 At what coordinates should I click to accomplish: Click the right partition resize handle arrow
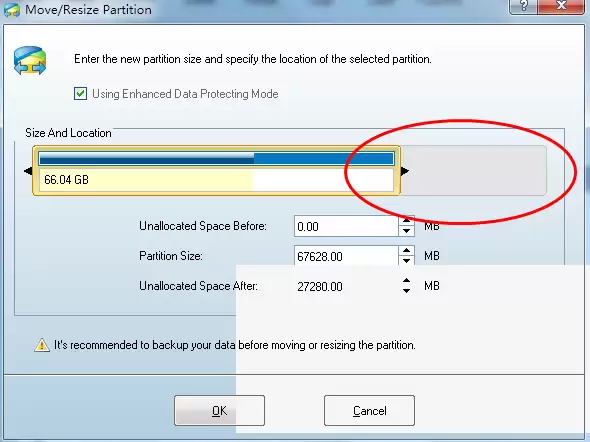tap(405, 171)
